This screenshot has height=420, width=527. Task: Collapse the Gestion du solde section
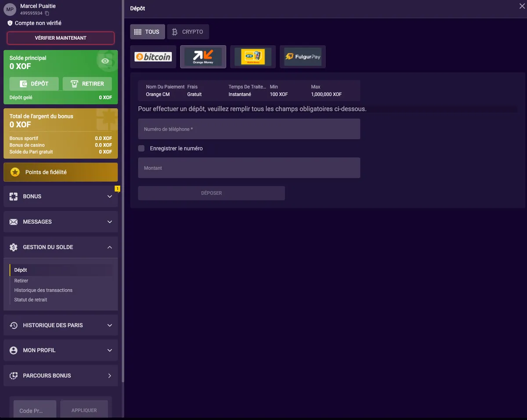110,247
